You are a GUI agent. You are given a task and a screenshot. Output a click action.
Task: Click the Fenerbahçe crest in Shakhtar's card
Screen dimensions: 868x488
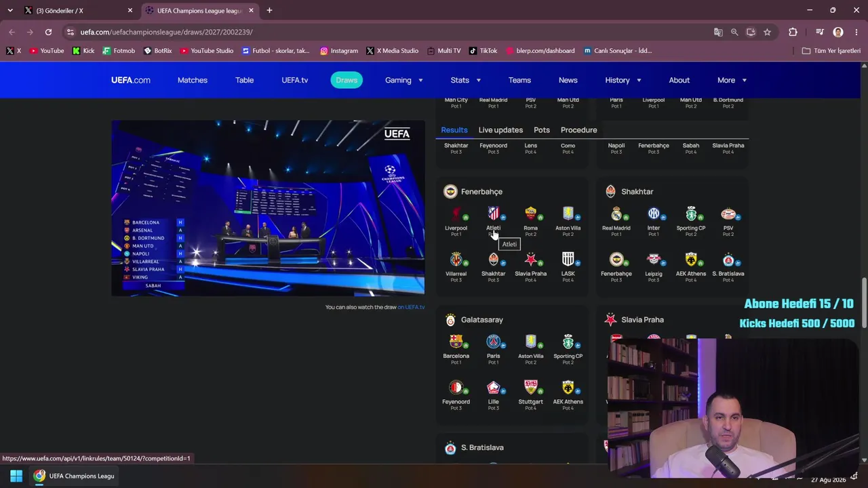pos(616,260)
